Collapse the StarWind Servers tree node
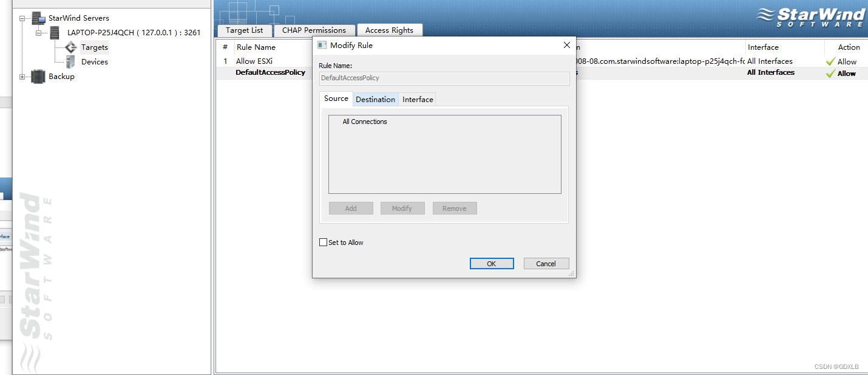 point(22,18)
